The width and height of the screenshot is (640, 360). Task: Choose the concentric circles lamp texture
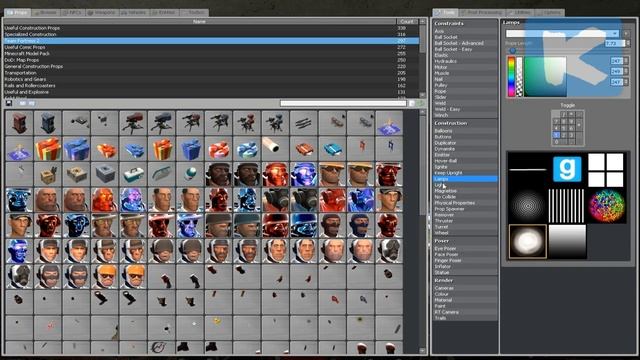click(528, 205)
